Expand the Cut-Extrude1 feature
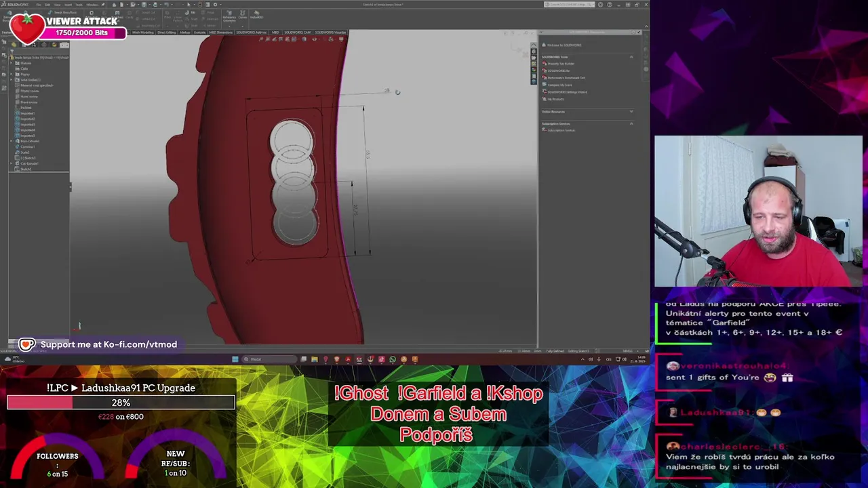Viewport: 868px width, 488px height. tap(12, 163)
